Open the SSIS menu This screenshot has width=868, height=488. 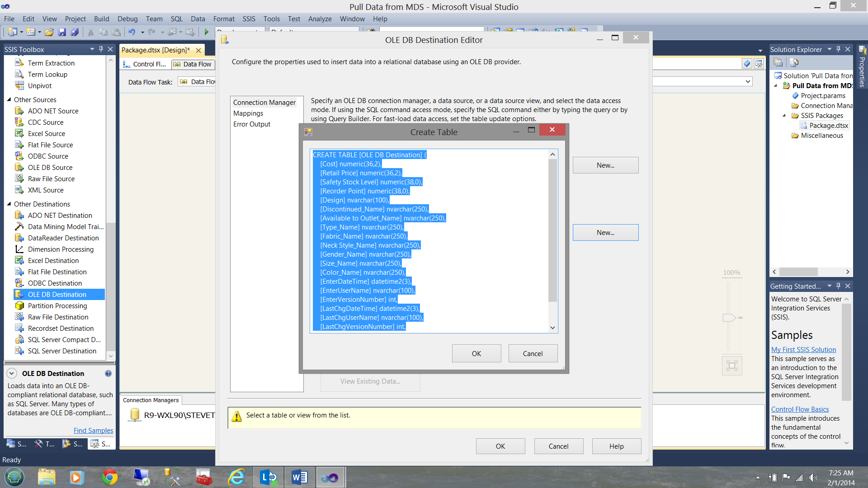click(249, 19)
